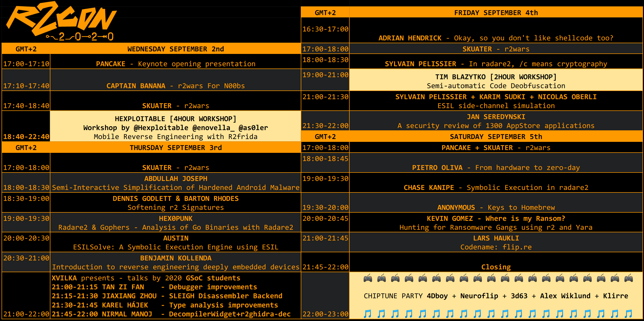Click Pancake keynote opening presentation
The image size is (644, 321).
click(x=175, y=64)
